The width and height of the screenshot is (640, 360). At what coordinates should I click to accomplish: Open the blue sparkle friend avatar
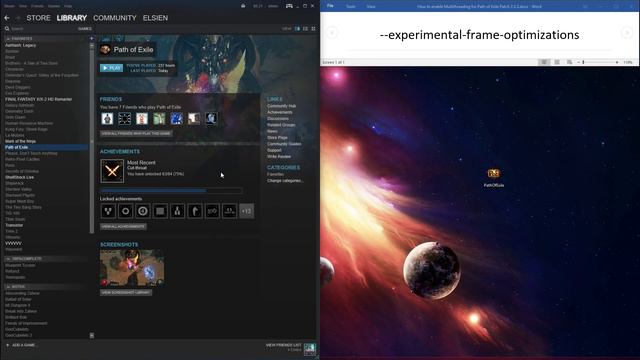[176, 119]
